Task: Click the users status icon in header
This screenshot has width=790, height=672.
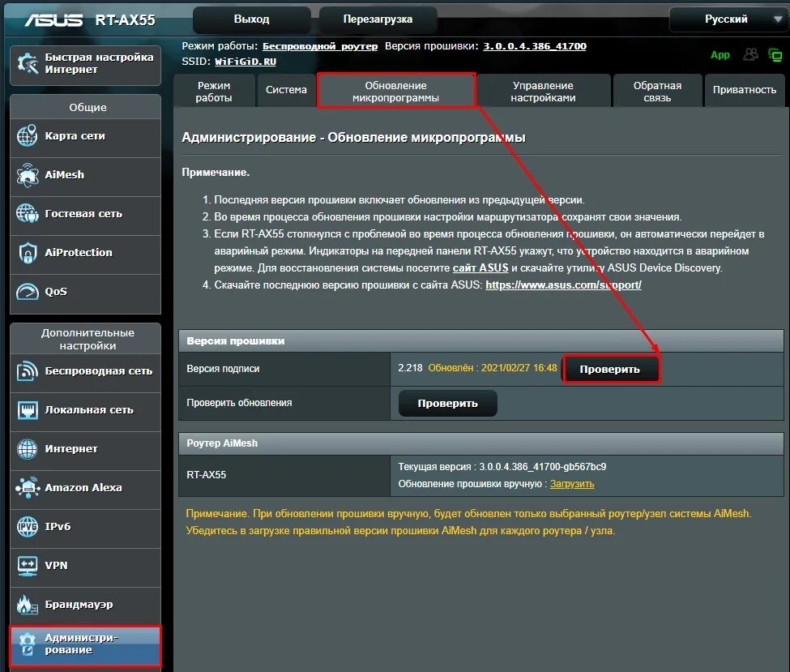Action: (x=750, y=54)
